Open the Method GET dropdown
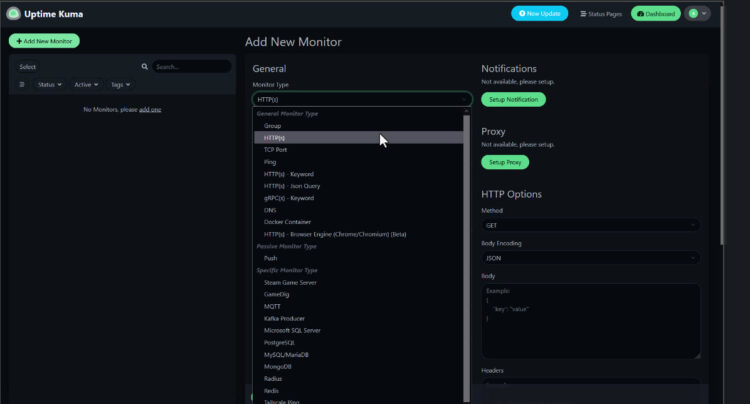750x404 pixels. click(x=590, y=225)
